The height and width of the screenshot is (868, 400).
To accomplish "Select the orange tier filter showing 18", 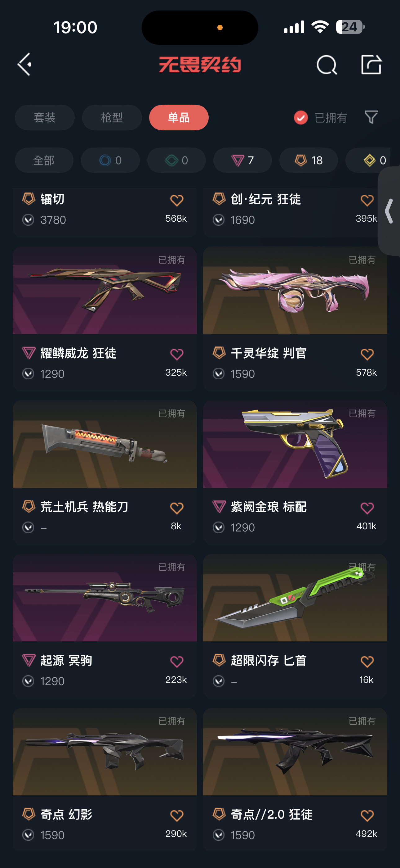I will tap(309, 160).
